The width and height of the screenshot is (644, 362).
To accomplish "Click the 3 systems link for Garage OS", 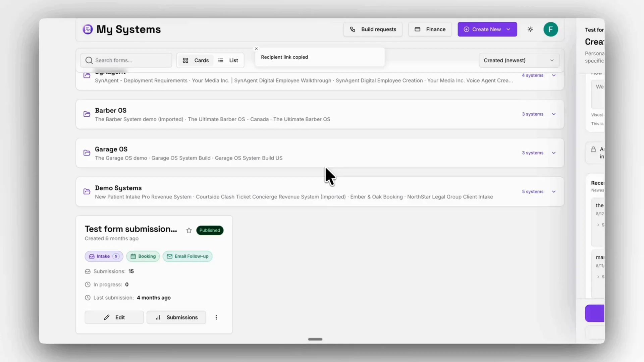I will (x=532, y=153).
